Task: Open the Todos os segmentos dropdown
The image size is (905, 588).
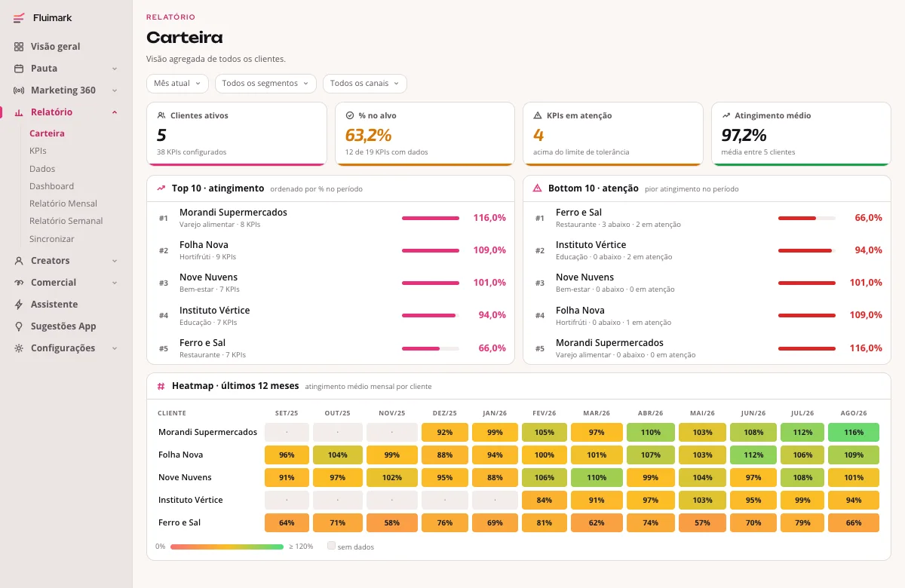Action: tap(265, 83)
